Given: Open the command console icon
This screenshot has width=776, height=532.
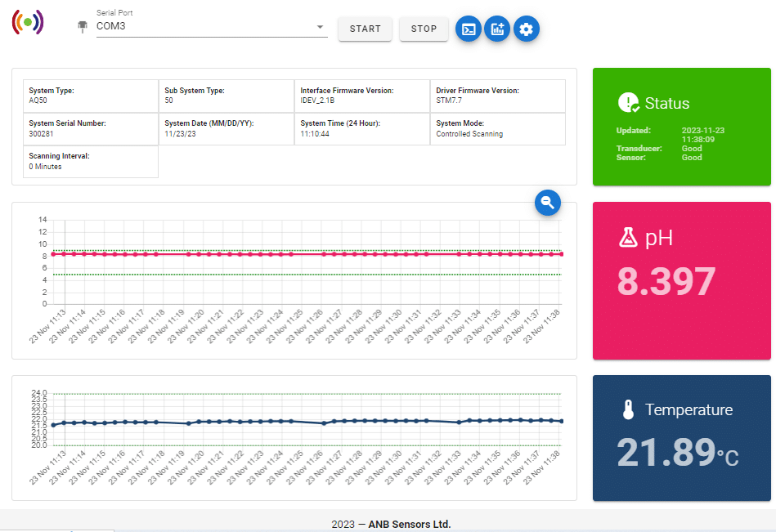Looking at the screenshot, I should [468, 29].
